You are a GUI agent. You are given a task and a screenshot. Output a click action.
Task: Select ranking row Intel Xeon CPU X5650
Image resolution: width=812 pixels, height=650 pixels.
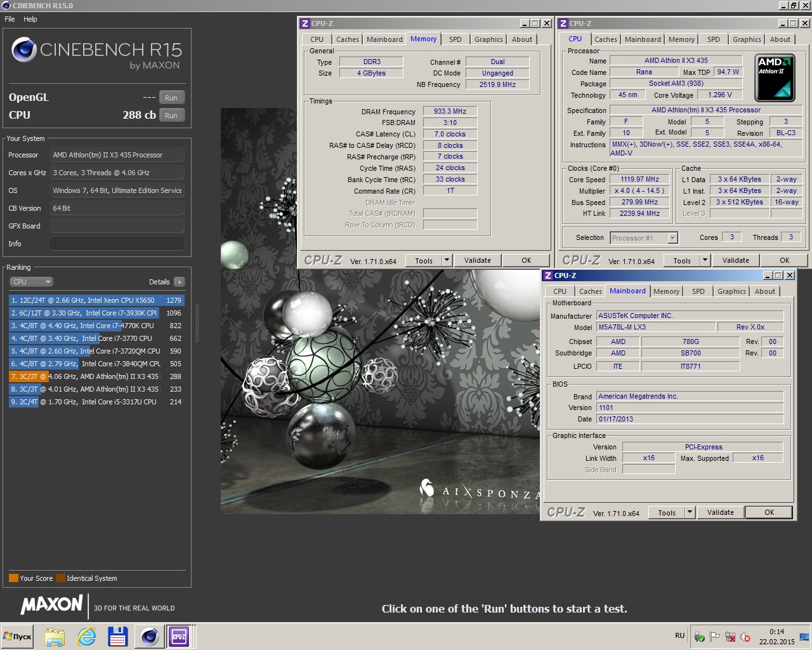96,300
